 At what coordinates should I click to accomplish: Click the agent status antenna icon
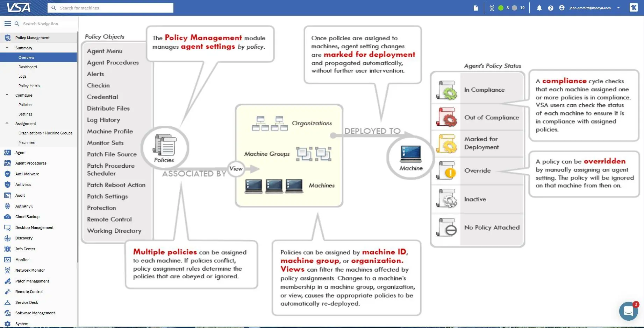pyautogui.click(x=492, y=8)
